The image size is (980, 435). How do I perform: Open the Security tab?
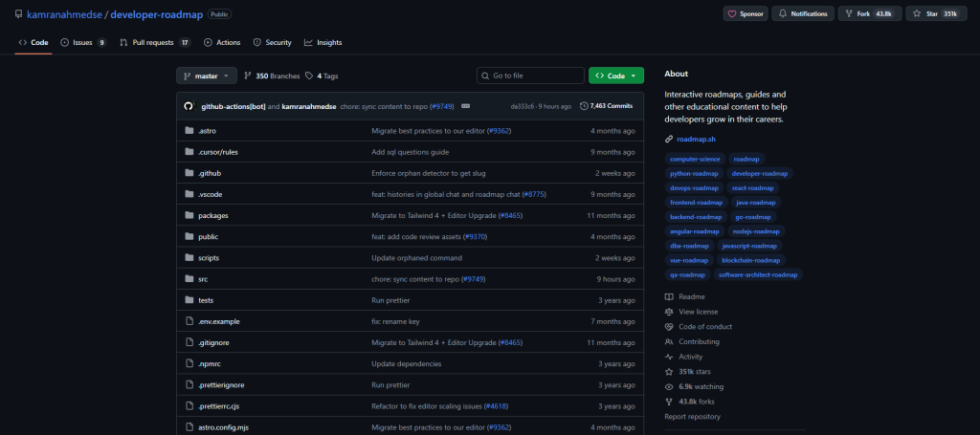[272, 42]
